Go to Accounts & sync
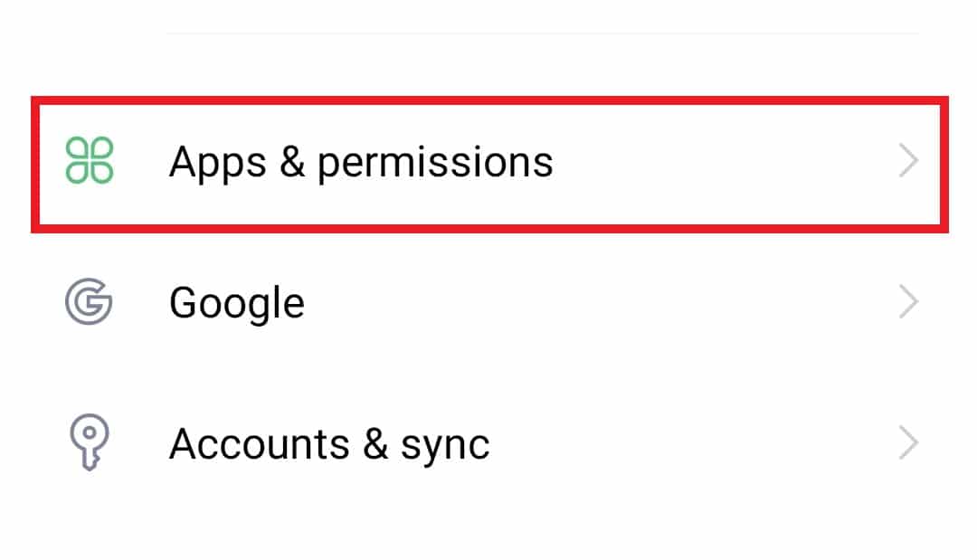 pyautogui.click(x=489, y=443)
